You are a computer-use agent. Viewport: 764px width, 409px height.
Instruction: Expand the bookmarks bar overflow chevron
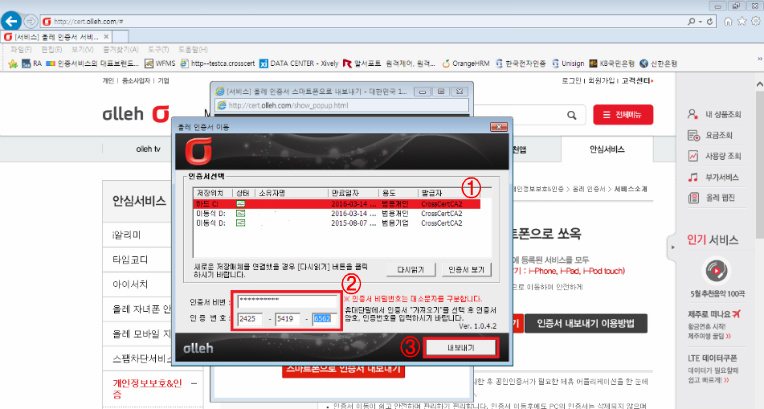click(760, 58)
